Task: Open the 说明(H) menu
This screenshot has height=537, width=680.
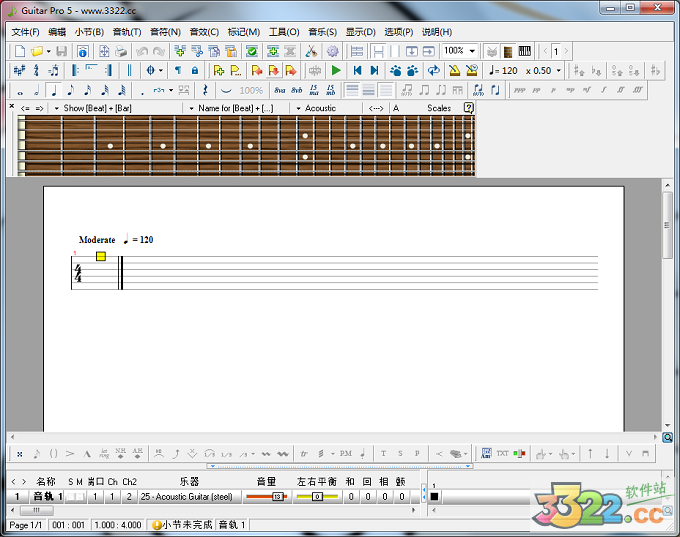Action: pyautogui.click(x=437, y=32)
